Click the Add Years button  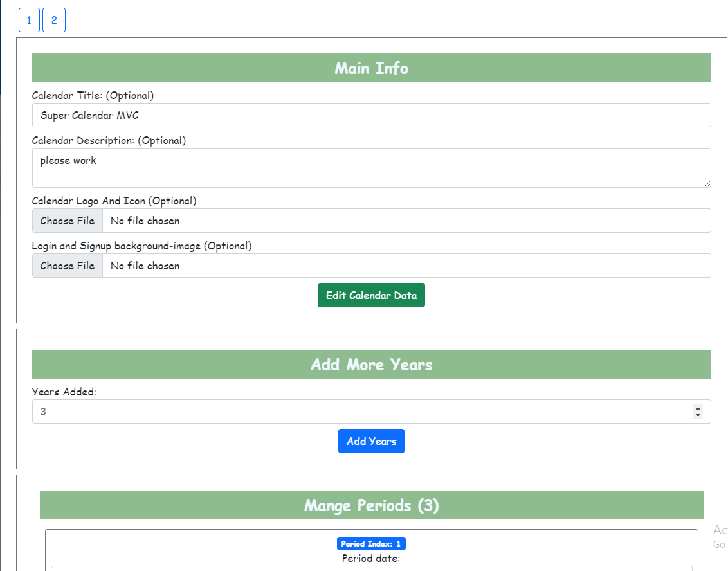pos(371,441)
